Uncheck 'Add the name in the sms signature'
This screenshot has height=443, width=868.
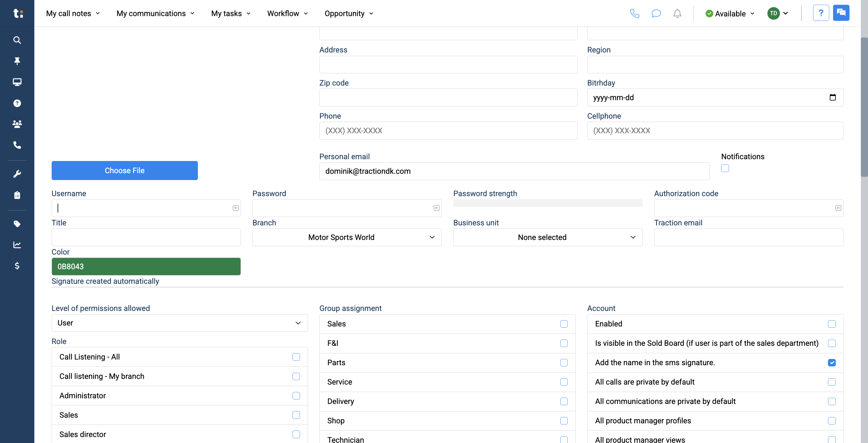(832, 363)
